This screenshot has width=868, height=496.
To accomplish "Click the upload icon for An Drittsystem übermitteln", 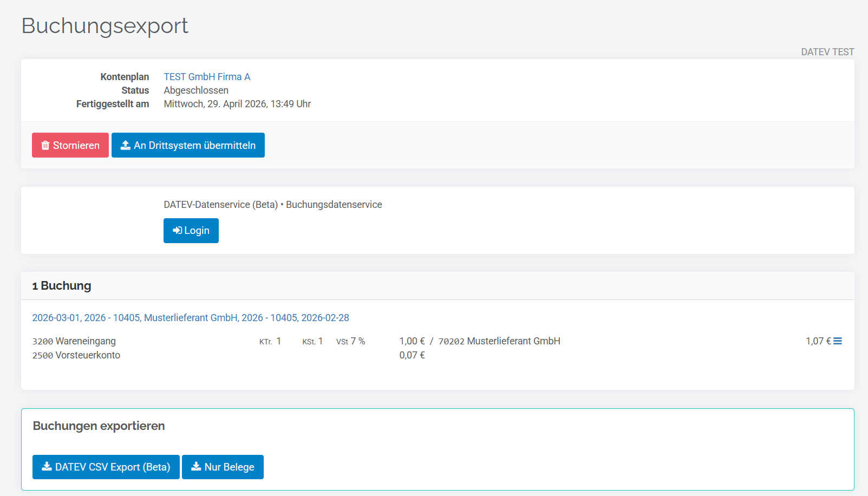I will [x=126, y=145].
